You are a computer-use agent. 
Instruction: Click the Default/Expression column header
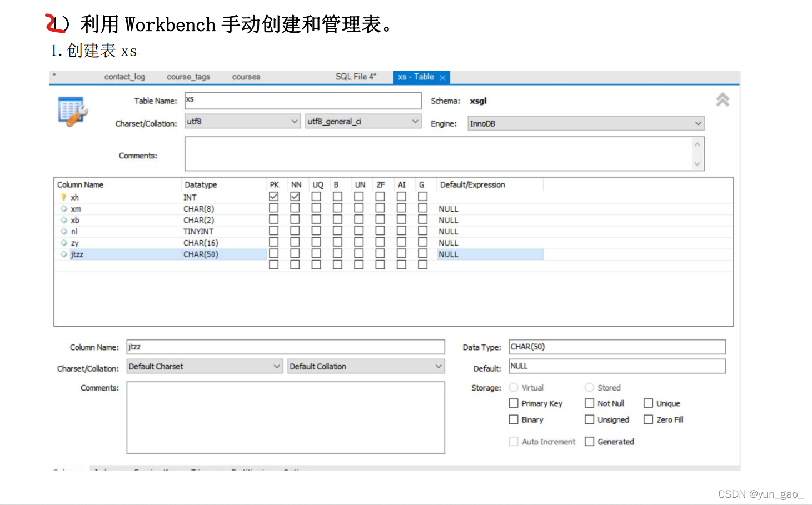(472, 185)
